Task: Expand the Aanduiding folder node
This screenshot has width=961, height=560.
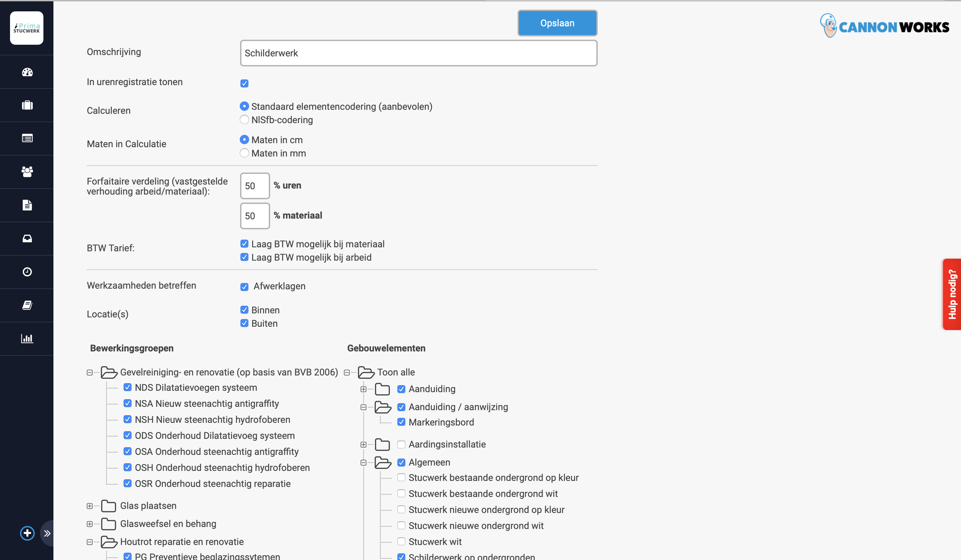Action: click(363, 389)
